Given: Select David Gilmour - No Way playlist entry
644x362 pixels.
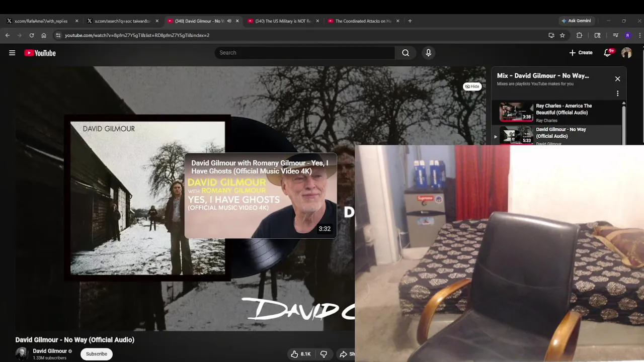Looking at the screenshot, I should coord(556,135).
